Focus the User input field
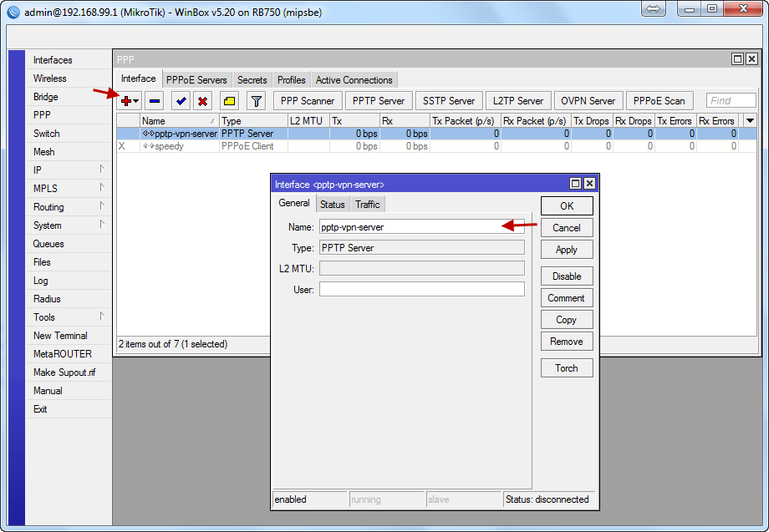 coord(422,289)
